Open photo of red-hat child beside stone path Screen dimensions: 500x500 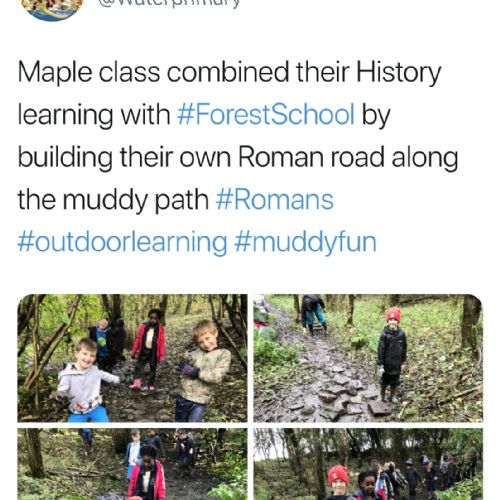(368, 358)
